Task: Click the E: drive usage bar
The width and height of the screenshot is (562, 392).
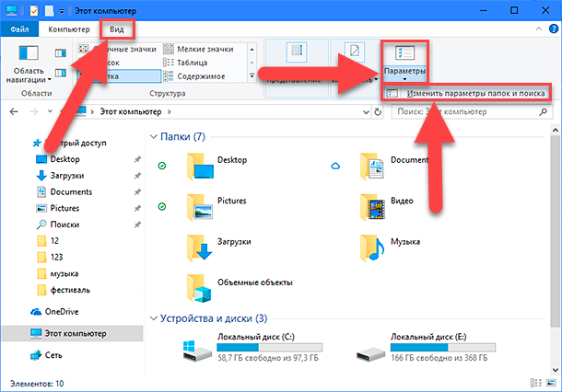Action: pyautogui.click(x=443, y=347)
